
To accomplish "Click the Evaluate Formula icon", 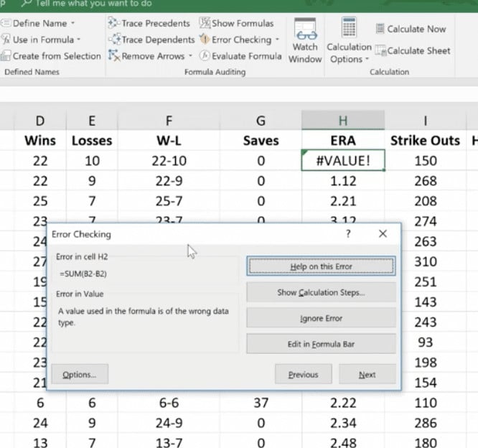I will 205,55.
